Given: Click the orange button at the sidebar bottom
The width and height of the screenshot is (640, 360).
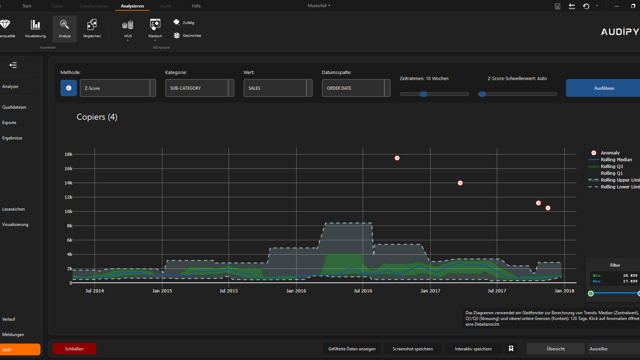Looking at the screenshot, I should coord(20,349).
